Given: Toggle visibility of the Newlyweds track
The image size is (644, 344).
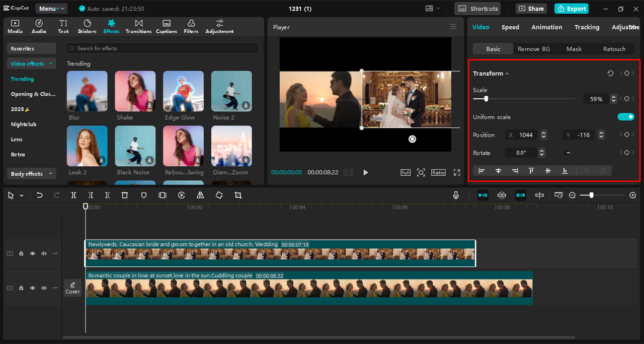Looking at the screenshot, I should click(x=33, y=254).
